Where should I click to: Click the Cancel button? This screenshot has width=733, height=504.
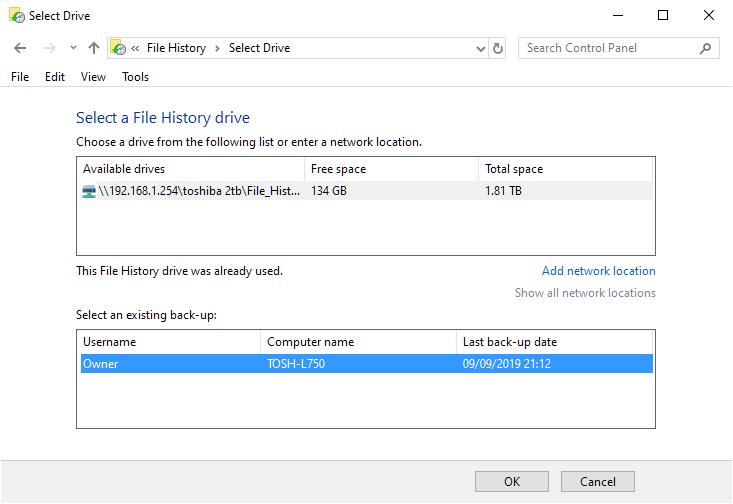tap(598, 482)
